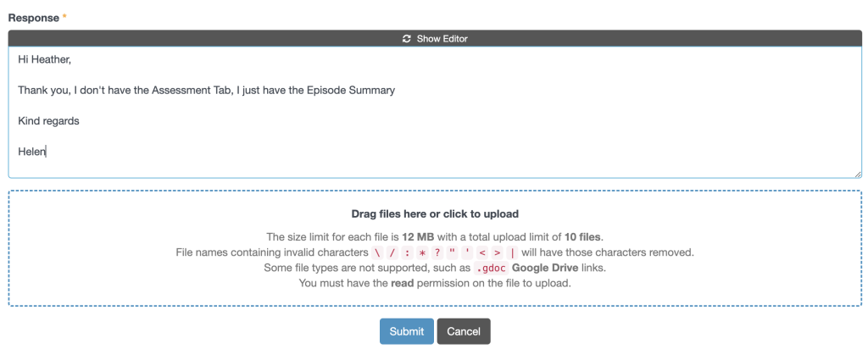Click the words "Assessment Tab" in the message
868x349 pixels.
pos(191,90)
